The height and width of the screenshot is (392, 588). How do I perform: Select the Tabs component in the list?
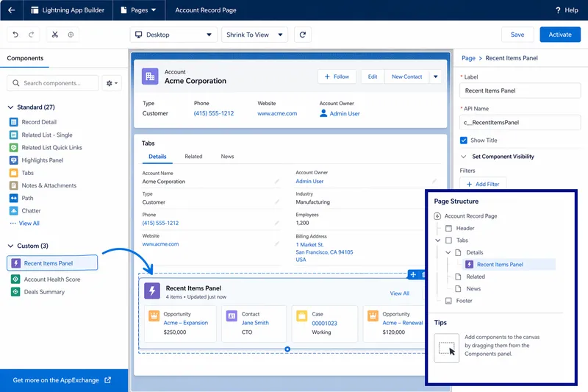[22, 173]
